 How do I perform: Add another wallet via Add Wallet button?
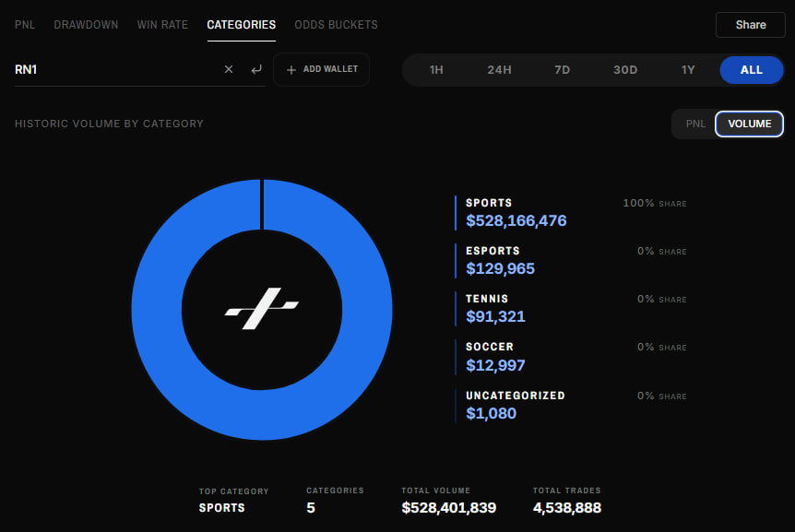(322, 69)
